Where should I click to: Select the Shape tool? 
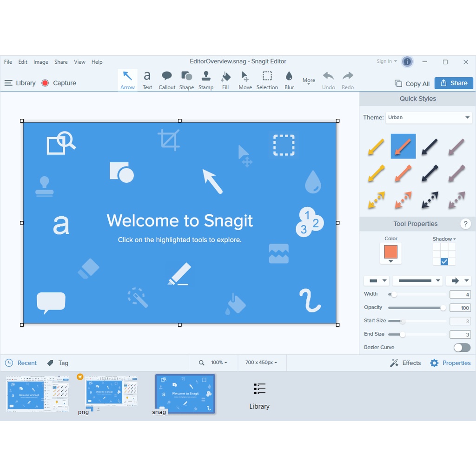[186, 80]
